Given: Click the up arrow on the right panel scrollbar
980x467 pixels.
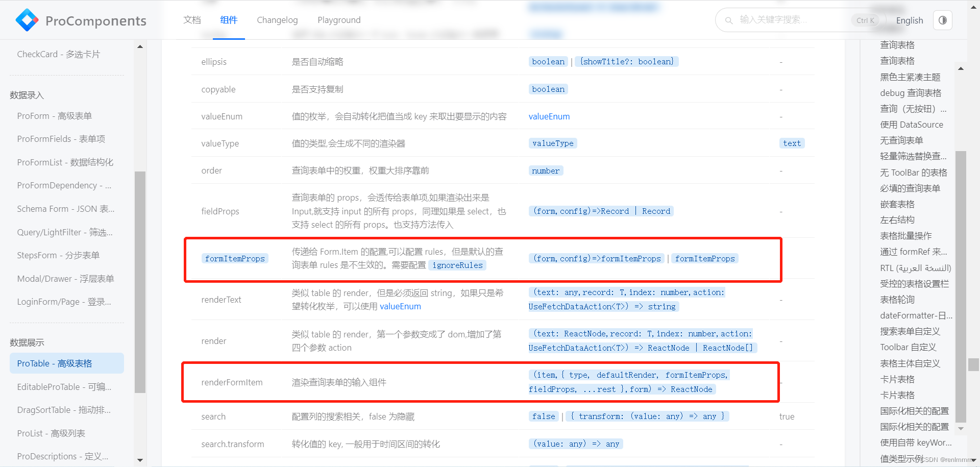Looking at the screenshot, I should pos(961,68).
